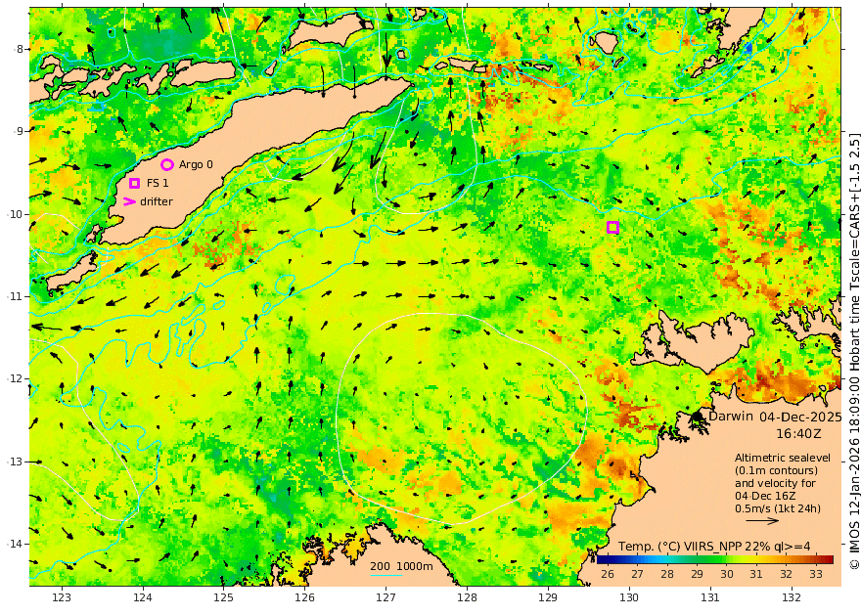861x616 pixels.
Task: Click longitude axis label '132'
Action: pos(792,597)
